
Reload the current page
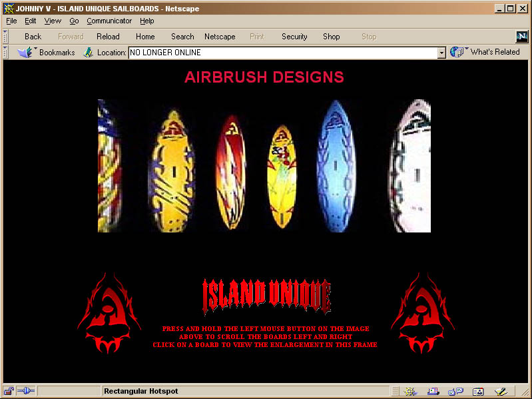tap(108, 37)
